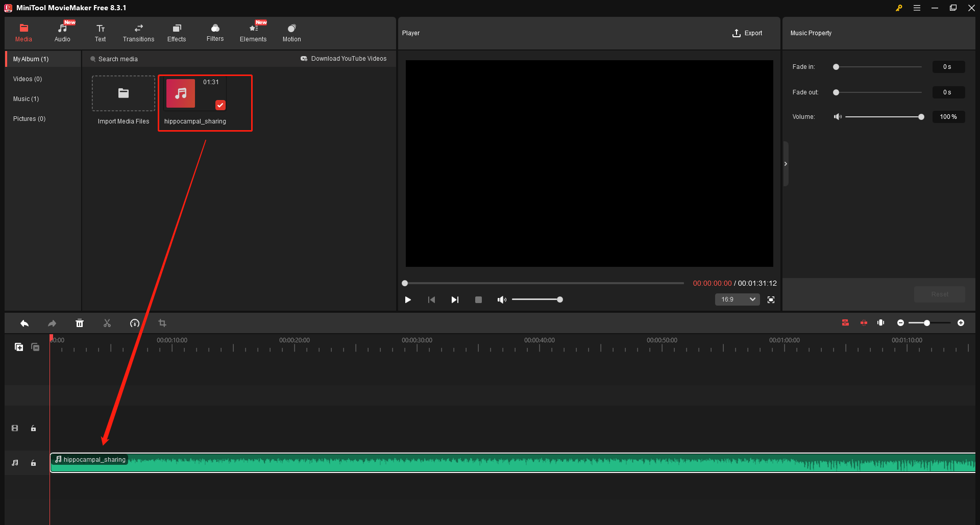Click the scissors split icon in timeline toolbar
Screen dimensions: 980x525
coord(107,323)
